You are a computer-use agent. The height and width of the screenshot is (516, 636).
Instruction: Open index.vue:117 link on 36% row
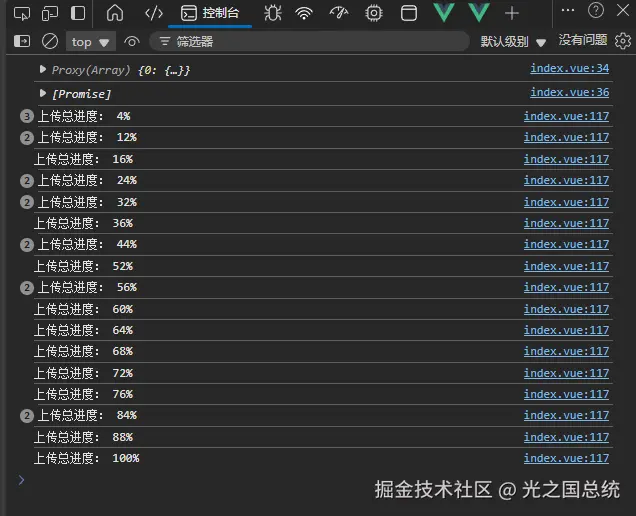point(566,223)
